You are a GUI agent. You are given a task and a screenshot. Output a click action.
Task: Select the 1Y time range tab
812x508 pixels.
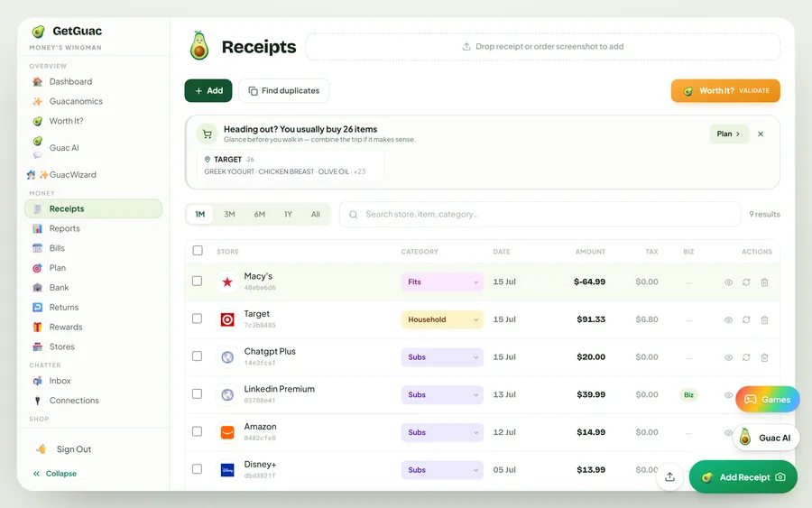288,214
